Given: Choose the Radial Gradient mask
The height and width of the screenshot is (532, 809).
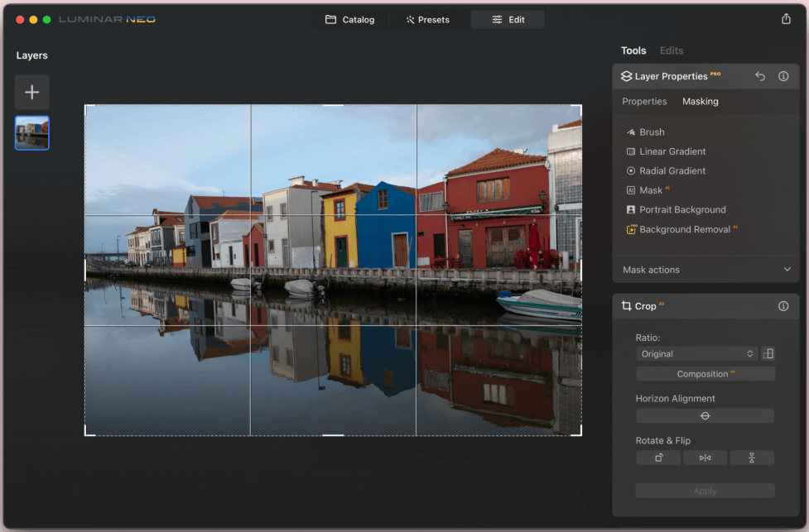Looking at the screenshot, I should tap(672, 170).
